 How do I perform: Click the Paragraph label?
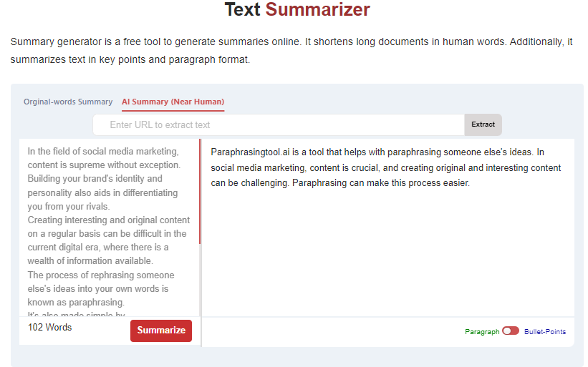click(x=482, y=332)
